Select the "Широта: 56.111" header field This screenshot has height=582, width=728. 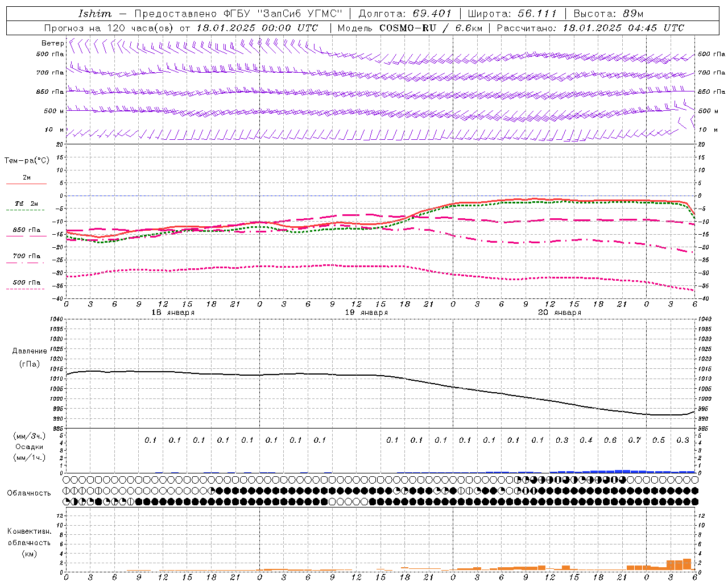(x=512, y=14)
